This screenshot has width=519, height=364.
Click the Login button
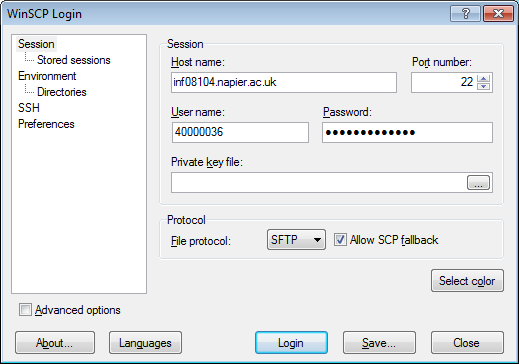pos(291,343)
